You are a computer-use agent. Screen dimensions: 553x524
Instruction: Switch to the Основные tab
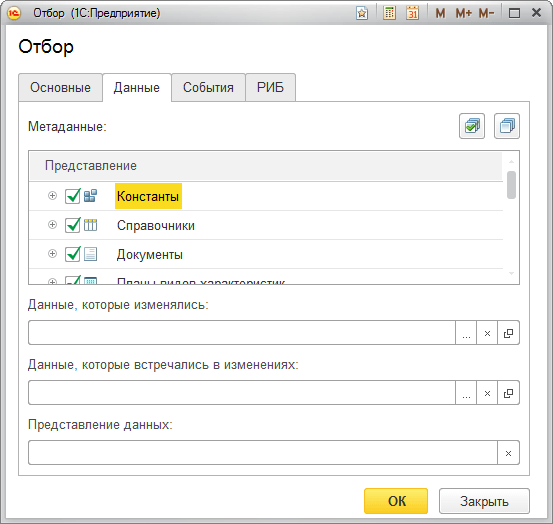coord(60,87)
